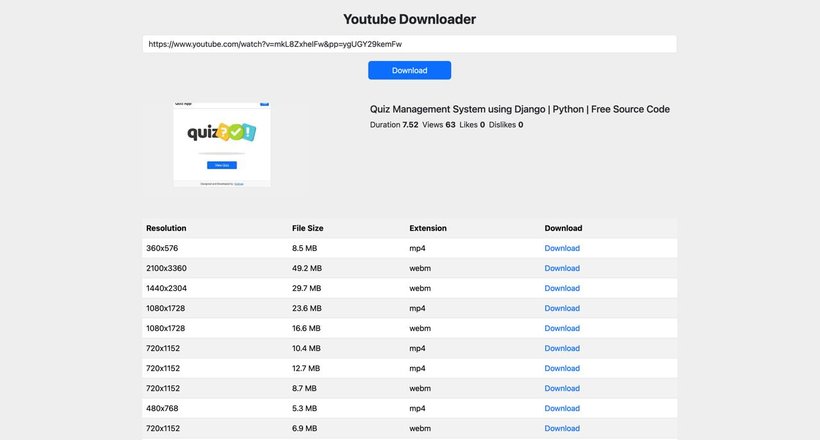Image resolution: width=820 pixels, height=440 pixels.
Task: Download the 720x1152 6.9 MB webm
Action: pyautogui.click(x=562, y=428)
